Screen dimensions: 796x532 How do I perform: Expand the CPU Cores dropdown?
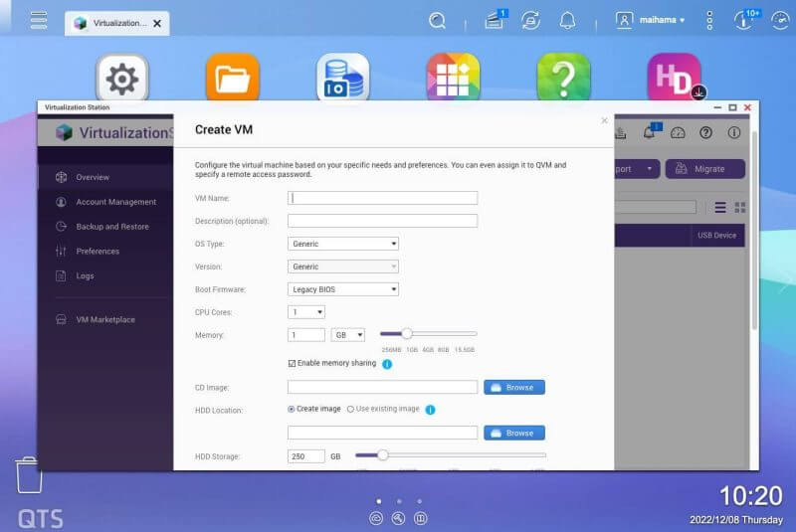pos(306,312)
